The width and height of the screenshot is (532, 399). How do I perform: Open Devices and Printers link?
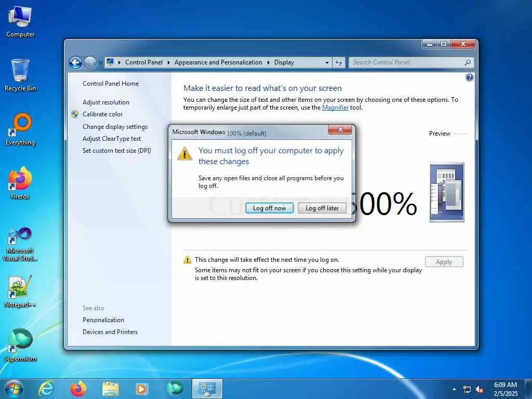(x=110, y=332)
